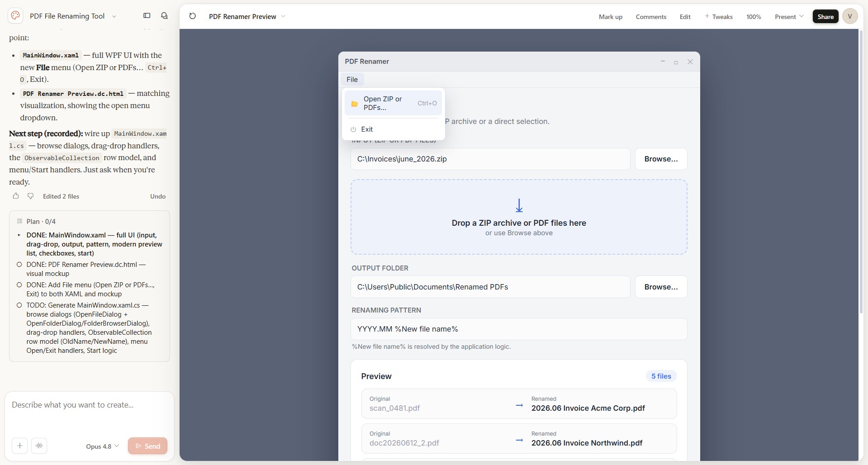Open Comments in the top bar

651,17
